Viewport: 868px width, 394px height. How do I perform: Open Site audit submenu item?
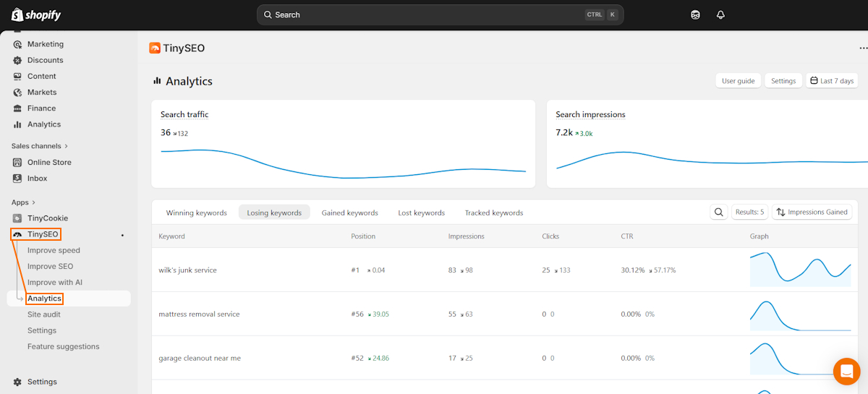point(44,314)
